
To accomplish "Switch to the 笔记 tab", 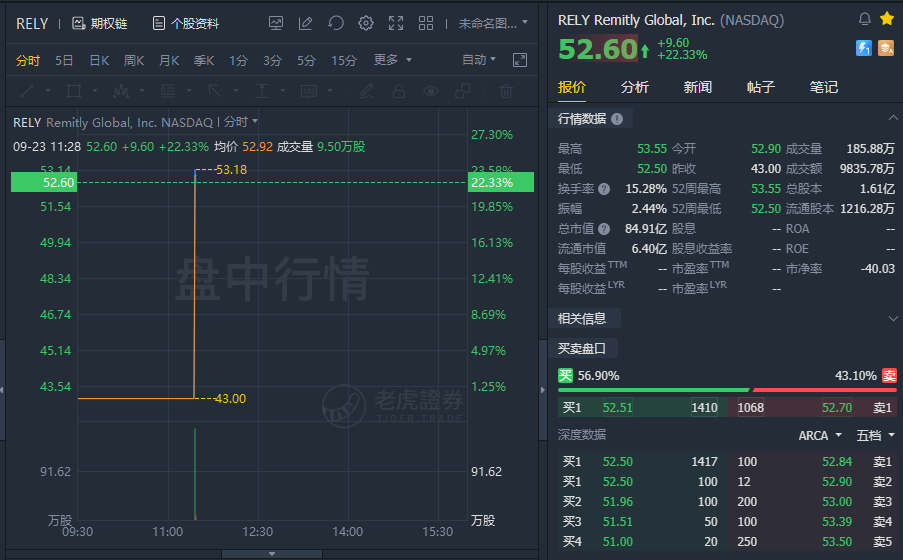I will click(824, 87).
